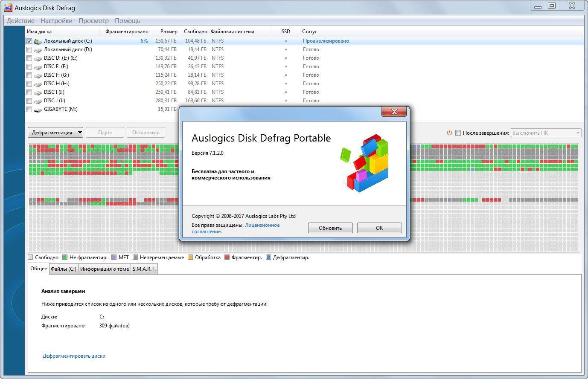
Task: Switch to the Общее tab
Action: tap(39, 269)
